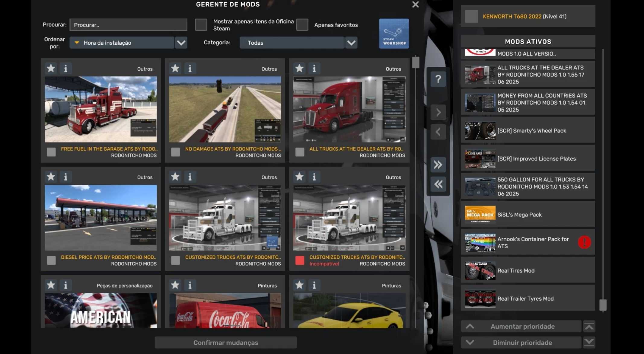
Task: Open the Categoria Todas dropdown
Action: [351, 43]
